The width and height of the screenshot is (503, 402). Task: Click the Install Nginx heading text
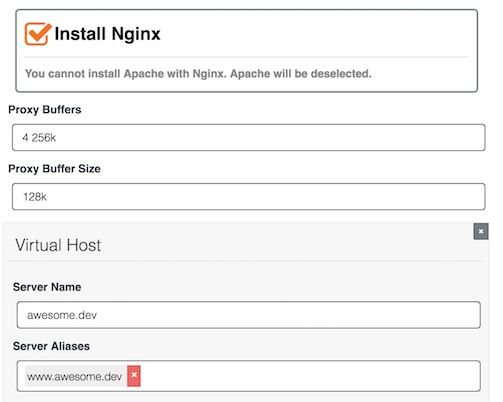tap(107, 34)
